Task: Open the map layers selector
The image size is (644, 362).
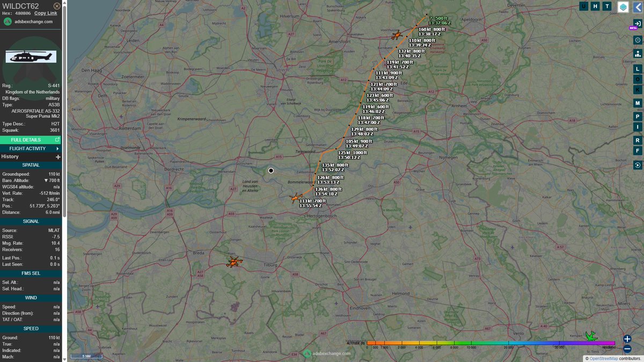Action: pyautogui.click(x=623, y=7)
